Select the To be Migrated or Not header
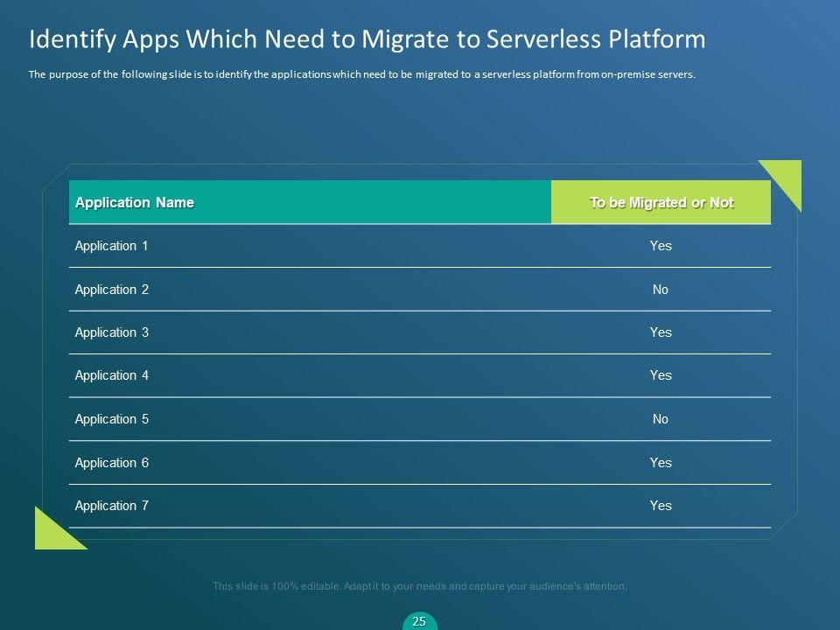 tap(661, 202)
